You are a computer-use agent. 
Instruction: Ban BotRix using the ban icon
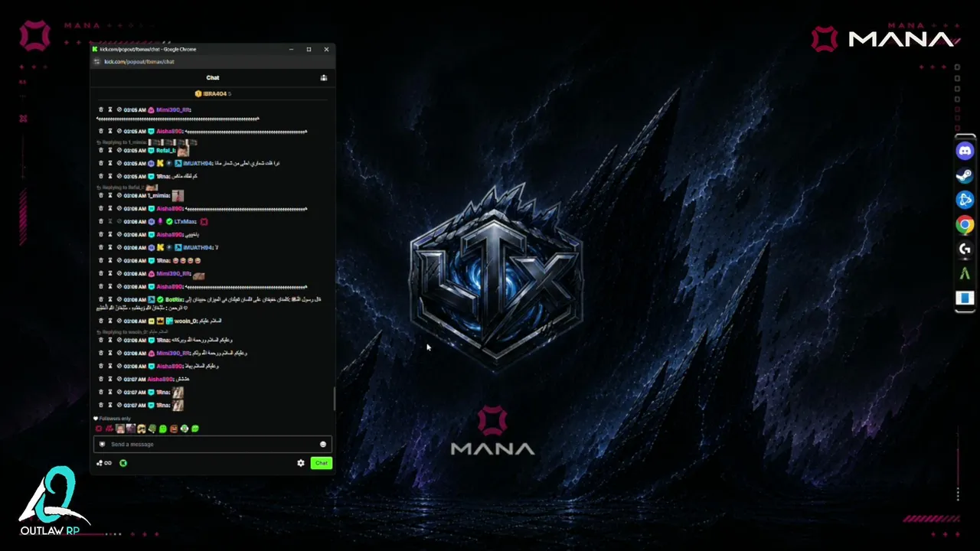tap(119, 299)
